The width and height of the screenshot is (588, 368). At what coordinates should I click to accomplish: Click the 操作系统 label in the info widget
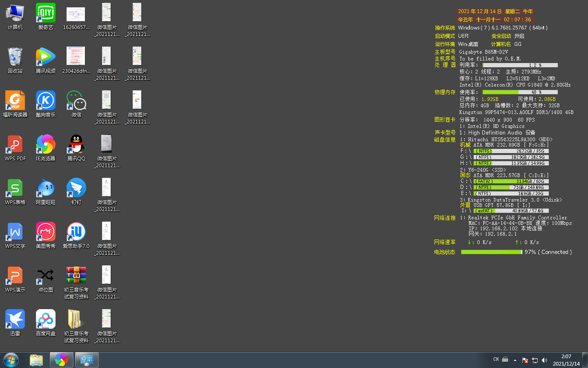click(445, 28)
